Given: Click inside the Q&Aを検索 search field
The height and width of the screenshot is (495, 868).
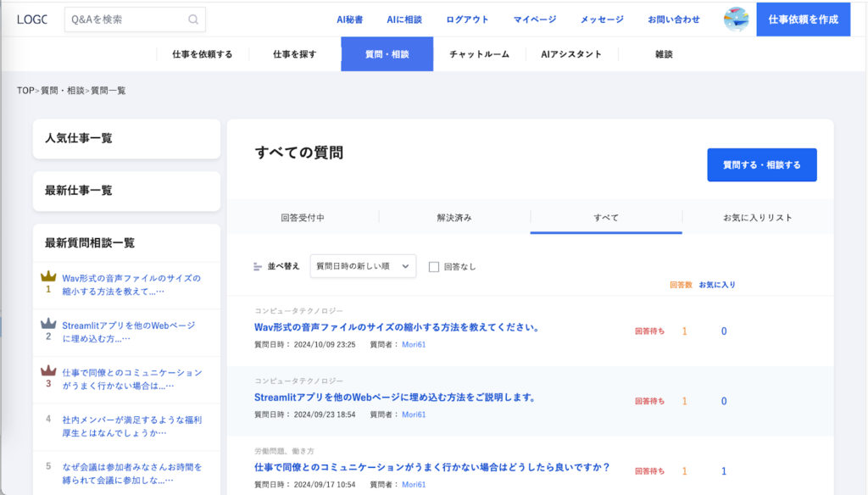Looking at the screenshot, I should [125, 19].
